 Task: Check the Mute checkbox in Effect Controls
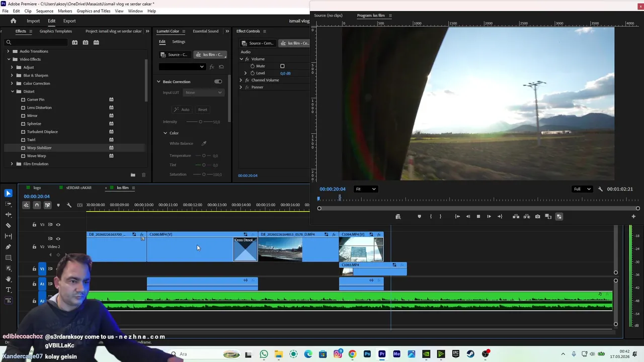[x=282, y=66]
